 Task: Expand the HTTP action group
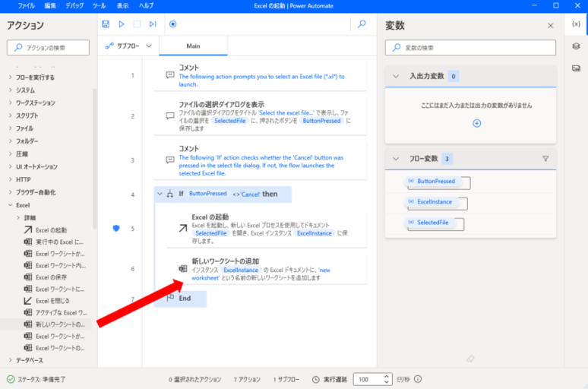(x=10, y=179)
